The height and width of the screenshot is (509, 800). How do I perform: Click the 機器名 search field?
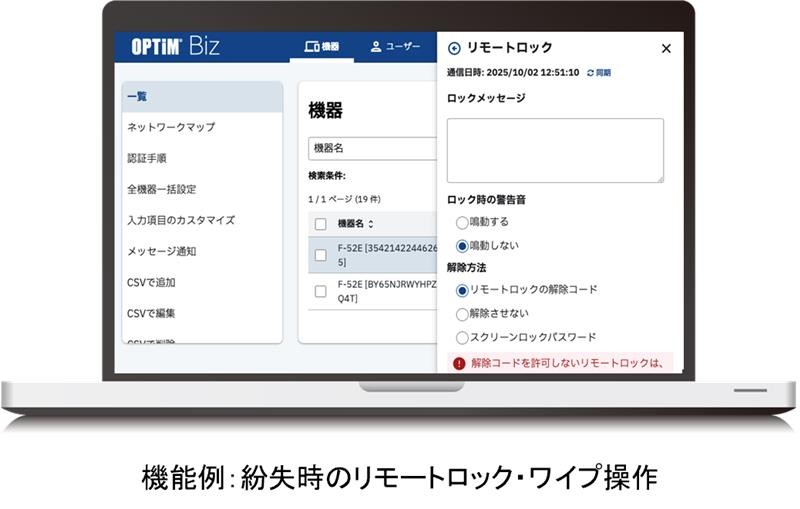[x=372, y=148]
